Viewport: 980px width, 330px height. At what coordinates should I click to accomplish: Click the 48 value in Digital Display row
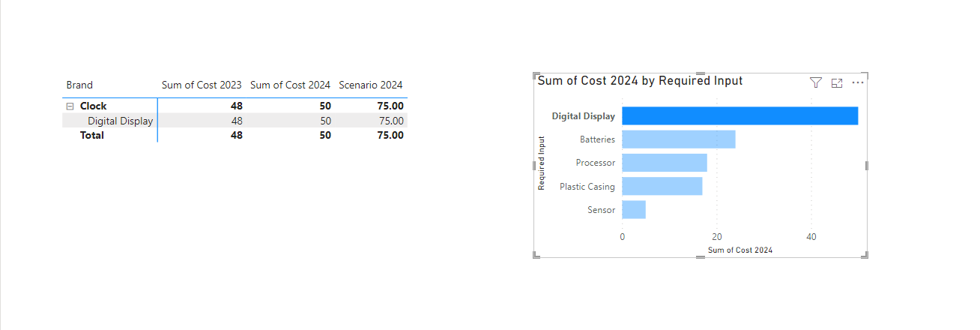(x=236, y=121)
